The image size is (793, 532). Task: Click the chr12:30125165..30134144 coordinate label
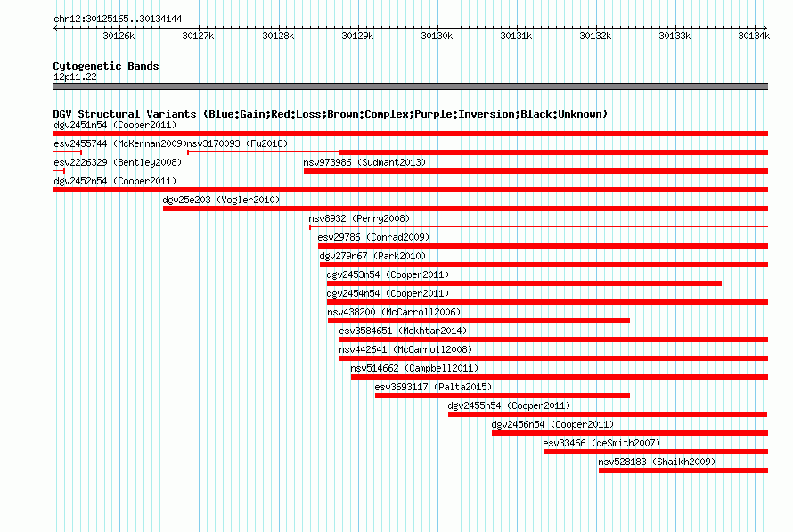click(x=118, y=19)
